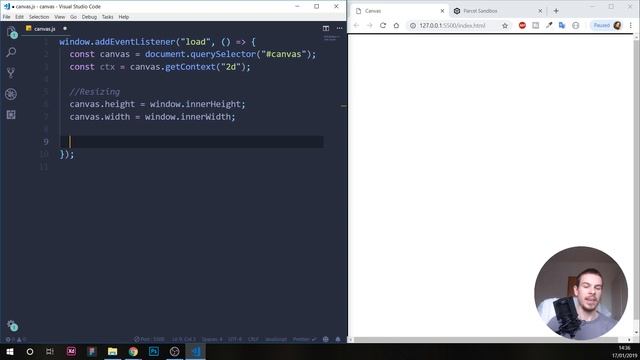Open OBS Studio from the taskbar
The height and width of the screenshot is (360, 640).
(x=174, y=351)
